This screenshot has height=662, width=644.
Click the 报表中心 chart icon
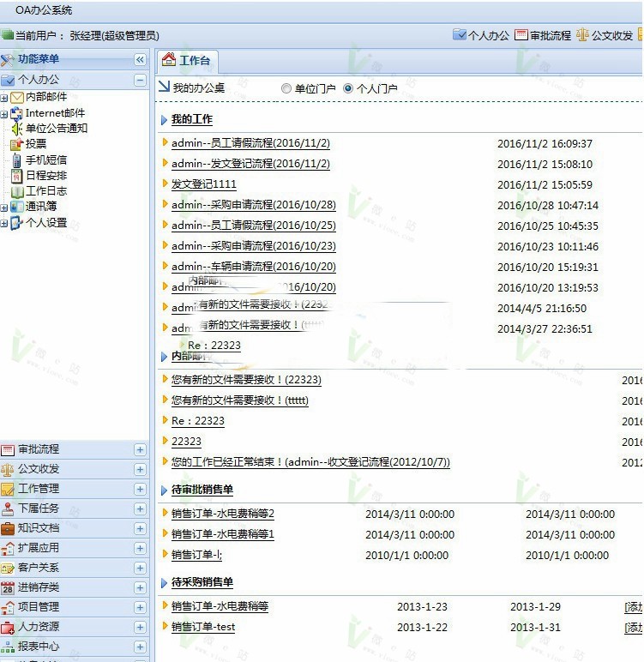[x=8, y=647]
